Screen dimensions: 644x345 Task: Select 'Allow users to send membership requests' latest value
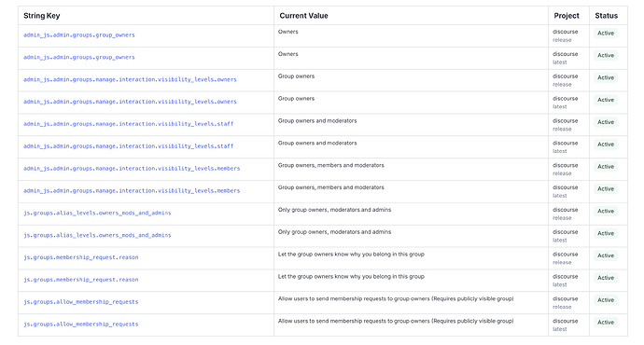click(396, 321)
